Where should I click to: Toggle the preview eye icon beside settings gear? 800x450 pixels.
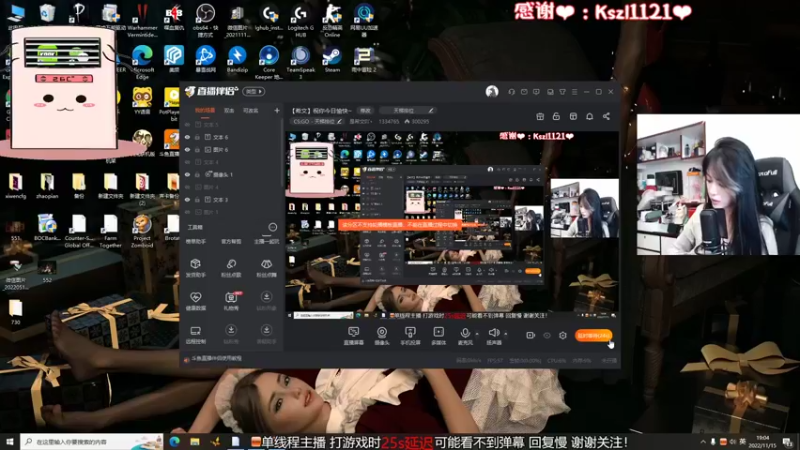[547, 335]
